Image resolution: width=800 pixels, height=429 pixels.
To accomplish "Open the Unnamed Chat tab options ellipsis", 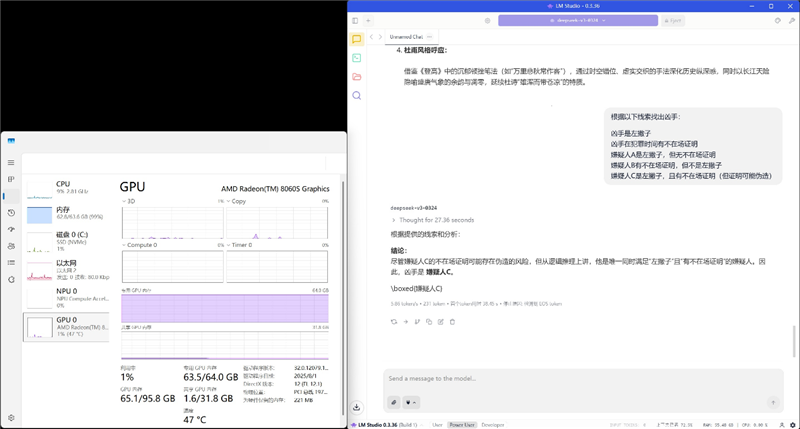I will click(430, 37).
